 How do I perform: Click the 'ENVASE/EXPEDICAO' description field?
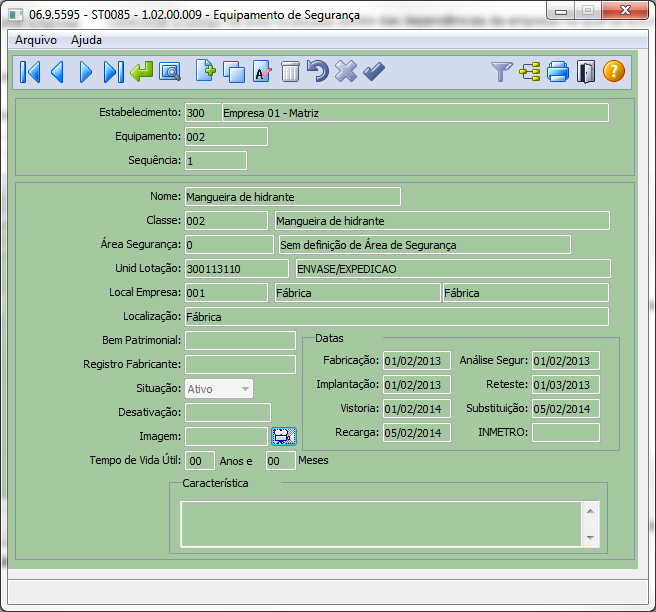[453, 269]
